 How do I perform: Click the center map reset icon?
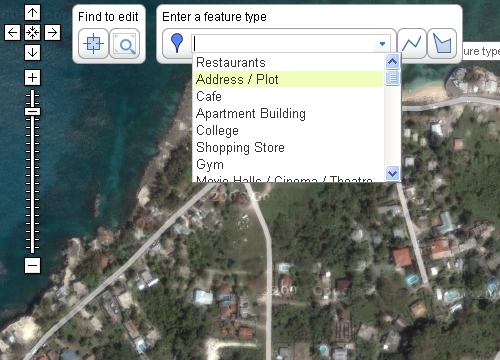click(32, 33)
